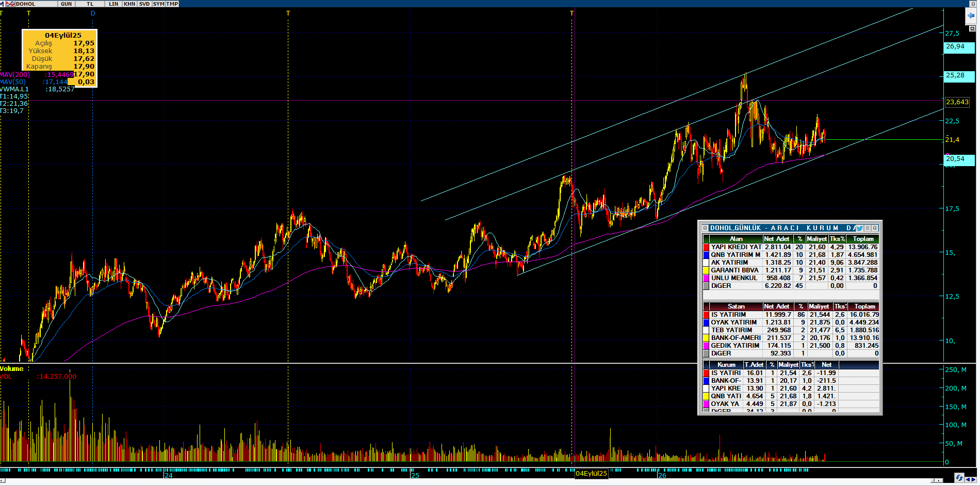This screenshot has width=980, height=486.
Task: Open the DOHOL symbol selector field
Action: [x=36, y=4]
